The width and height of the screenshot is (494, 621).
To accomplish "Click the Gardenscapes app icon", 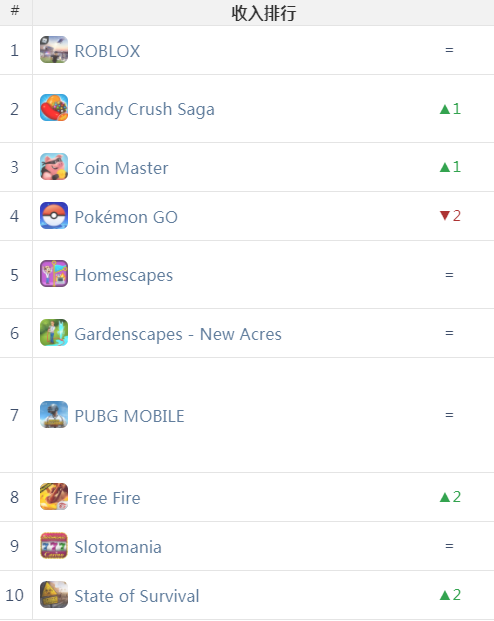I will (x=54, y=333).
